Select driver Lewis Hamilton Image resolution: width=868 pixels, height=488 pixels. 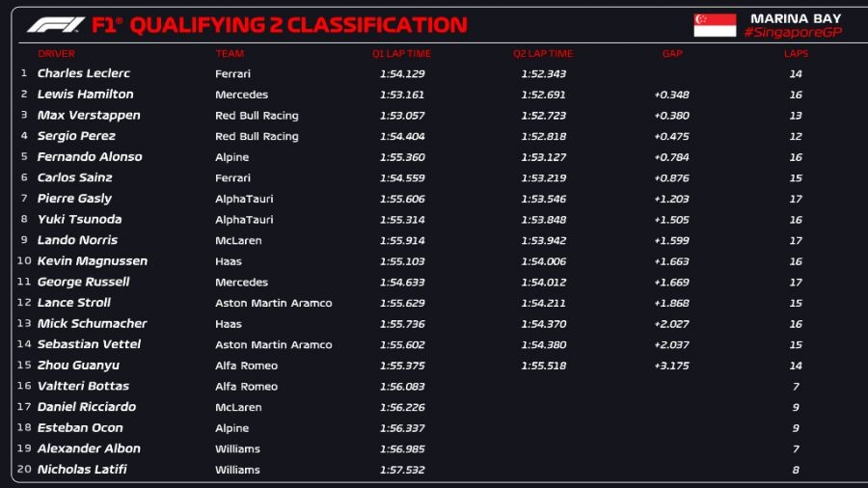coord(86,95)
